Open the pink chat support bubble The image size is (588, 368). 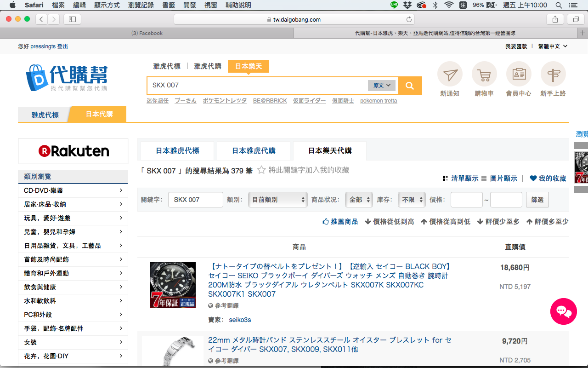564,311
